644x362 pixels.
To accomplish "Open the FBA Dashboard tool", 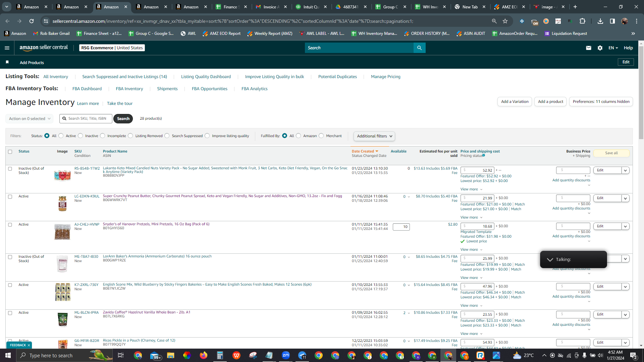I will [87, 89].
